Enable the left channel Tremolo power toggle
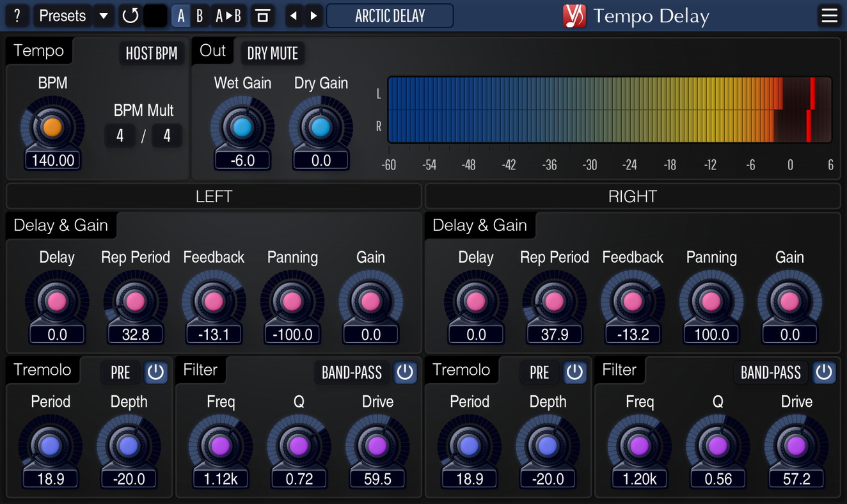847x504 pixels. pos(155,372)
